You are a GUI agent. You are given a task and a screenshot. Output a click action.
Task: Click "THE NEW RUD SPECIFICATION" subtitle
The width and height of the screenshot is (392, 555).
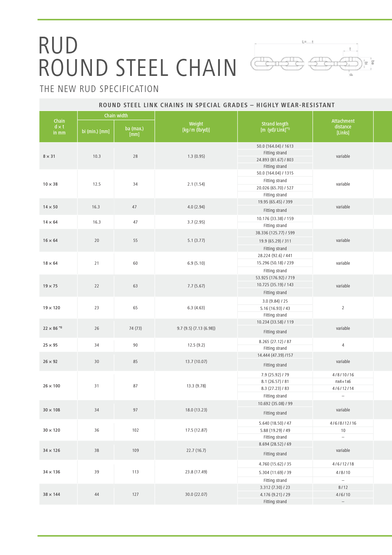pos(99,89)
